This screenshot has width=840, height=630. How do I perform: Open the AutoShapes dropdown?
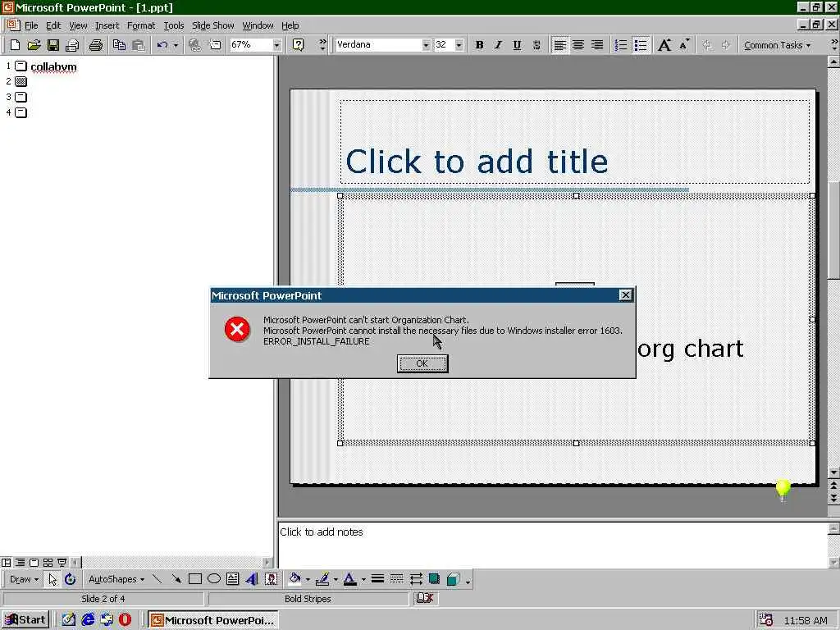[116, 579]
